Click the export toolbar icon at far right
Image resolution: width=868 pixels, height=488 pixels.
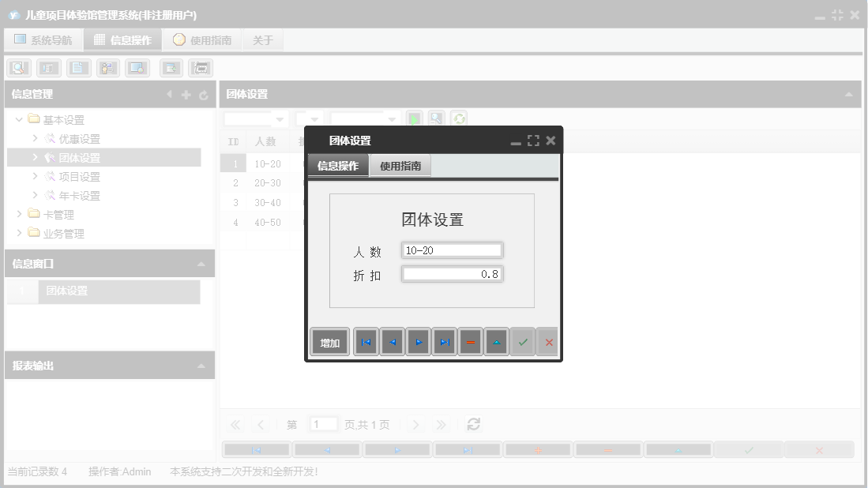pyautogui.click(x=200, y=67)
